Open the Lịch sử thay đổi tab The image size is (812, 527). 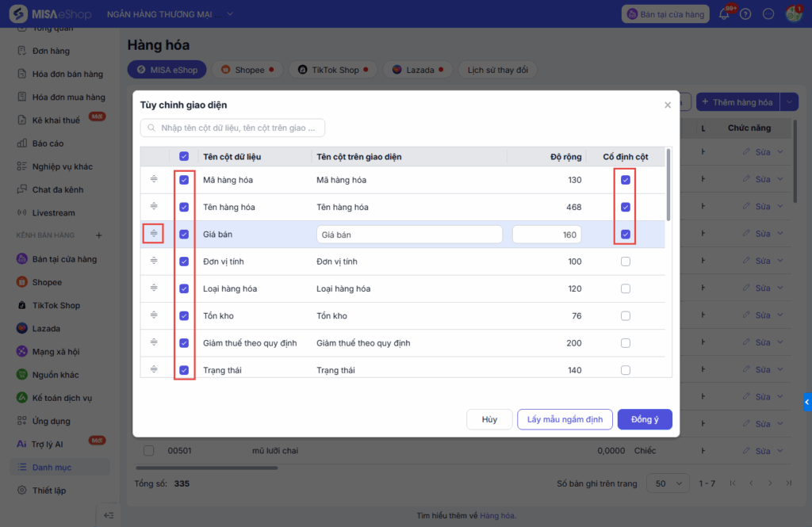point(497,70)
